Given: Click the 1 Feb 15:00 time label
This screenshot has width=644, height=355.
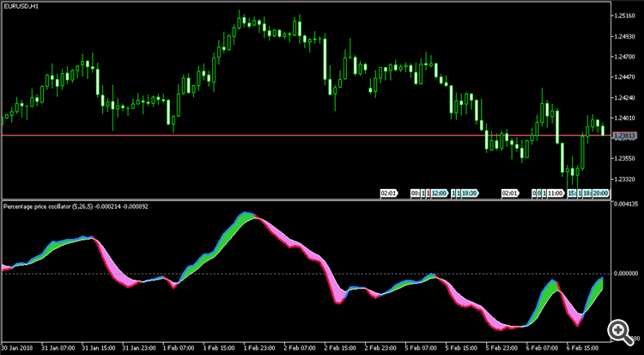Looking at the screenshot, I should click(x=218, y=347).
